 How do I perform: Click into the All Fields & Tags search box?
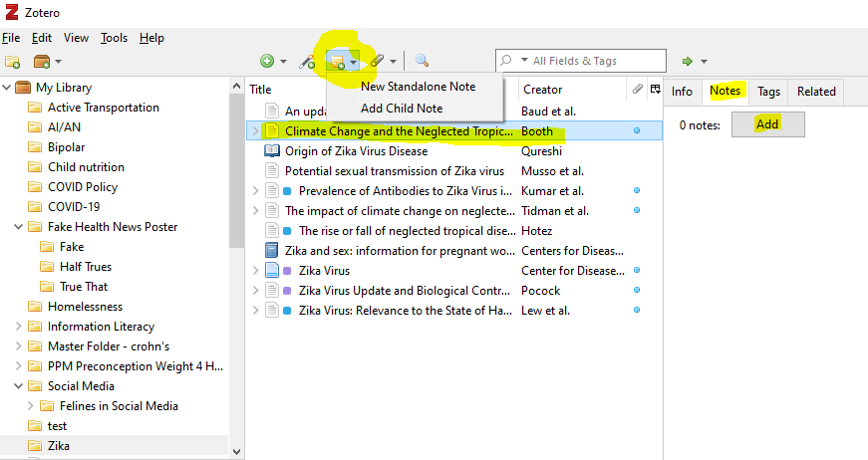click(x=581, y=61)
